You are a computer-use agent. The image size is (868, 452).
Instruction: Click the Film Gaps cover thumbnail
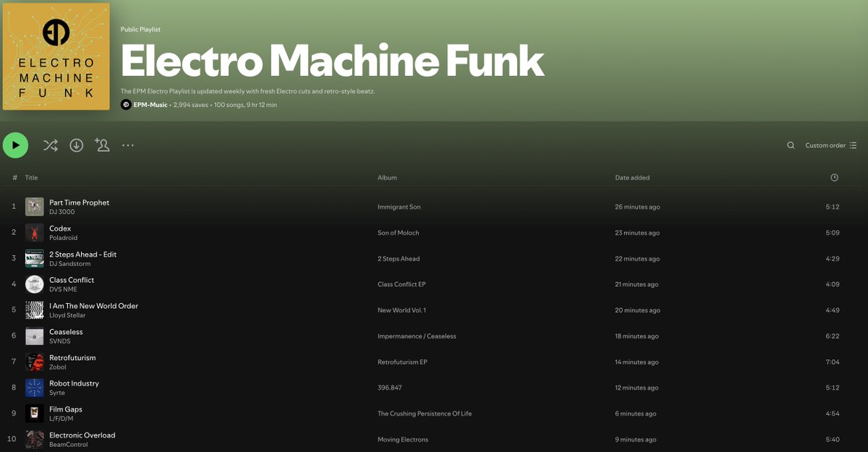click(35, 414)
